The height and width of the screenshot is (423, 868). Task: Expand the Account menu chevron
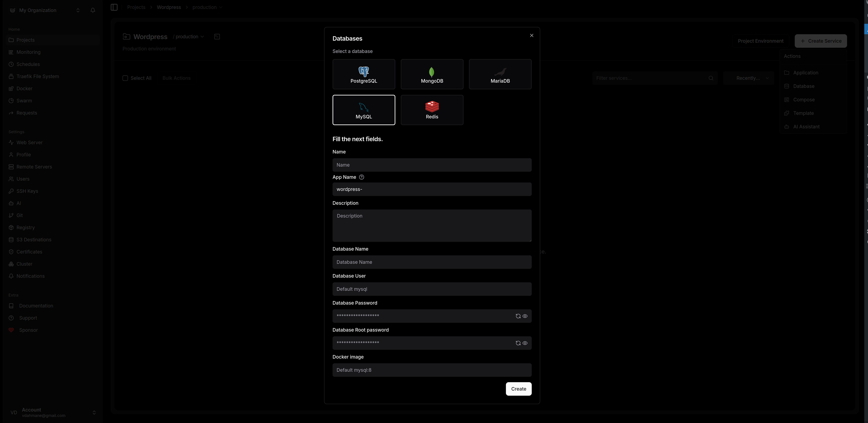click(94, 412)
